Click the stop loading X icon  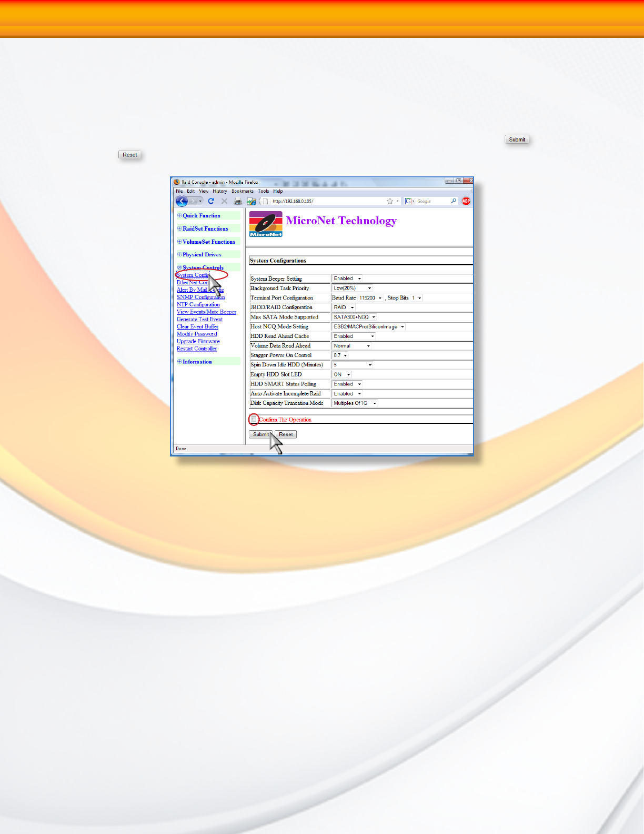[x=224, y=201]
